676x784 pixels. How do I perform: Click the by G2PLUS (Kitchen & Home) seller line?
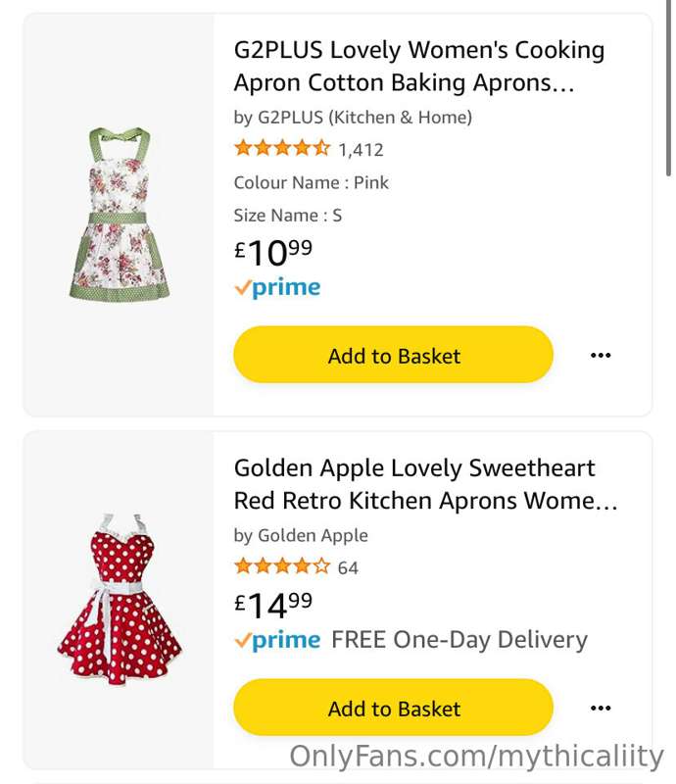(353, 118)
